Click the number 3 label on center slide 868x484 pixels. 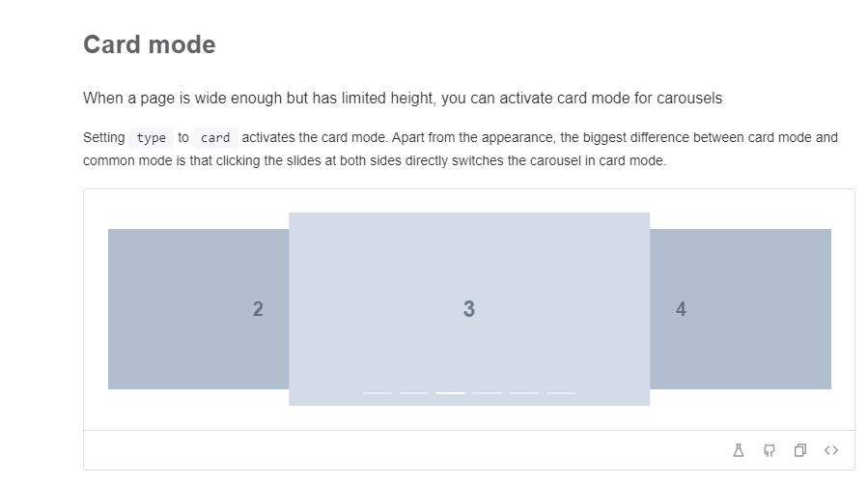coord(469,309)
